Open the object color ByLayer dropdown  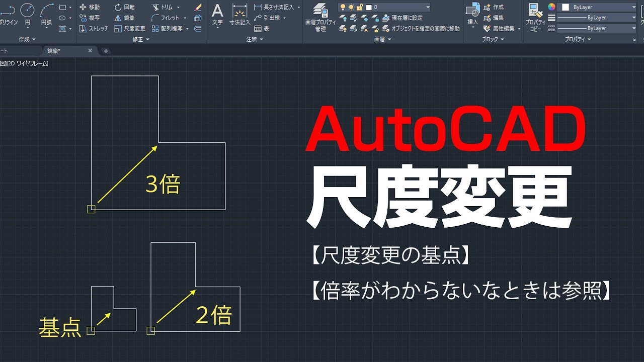click(x=633, y=7)
